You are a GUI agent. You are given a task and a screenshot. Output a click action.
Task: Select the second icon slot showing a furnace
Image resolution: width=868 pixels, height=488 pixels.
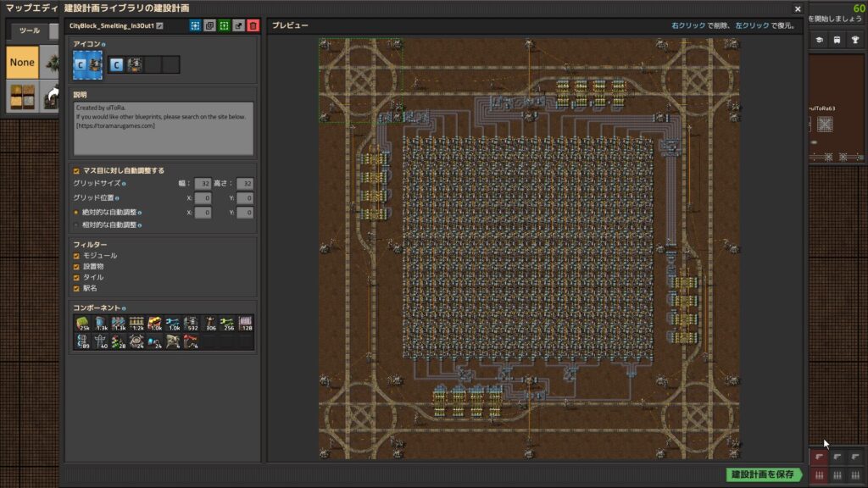[x=135, y=64]
